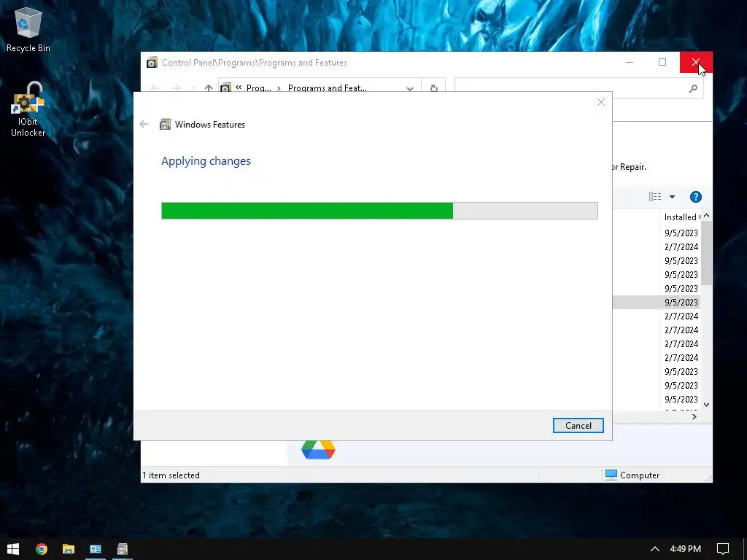The width and height of the screenshot is (747, 560).
Task: Select the highlighted 9/5/2023 row
Action: click(x=657, y=303)
